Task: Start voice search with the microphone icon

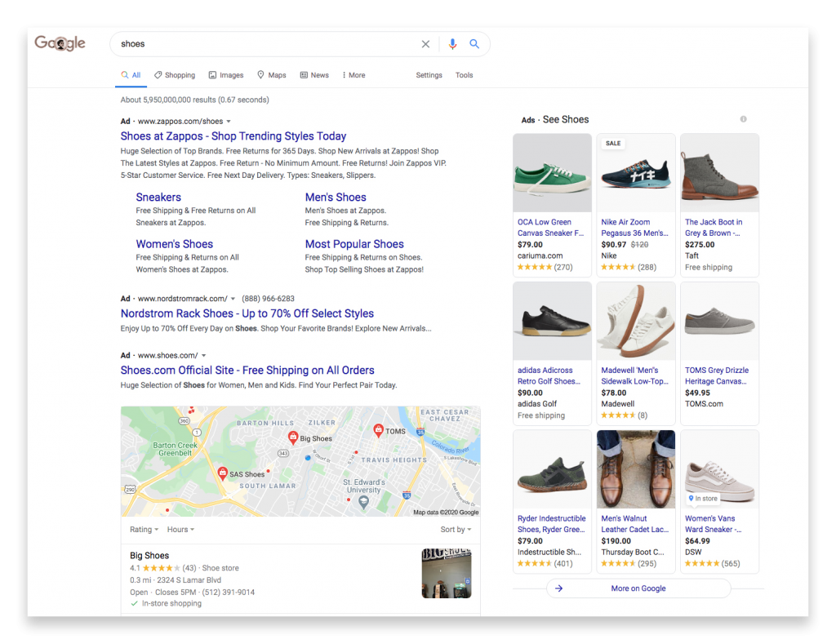Action: click(452, 44)
